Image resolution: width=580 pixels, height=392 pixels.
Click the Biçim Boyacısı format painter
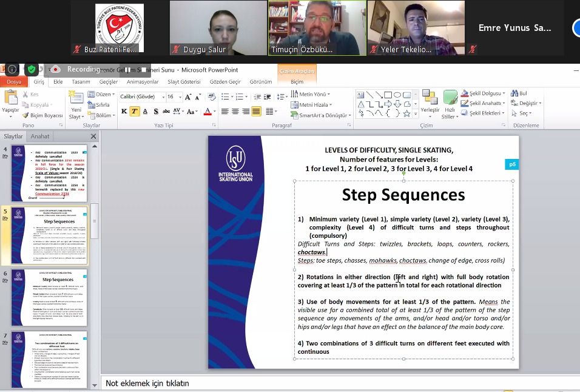[x=42, y=115]
